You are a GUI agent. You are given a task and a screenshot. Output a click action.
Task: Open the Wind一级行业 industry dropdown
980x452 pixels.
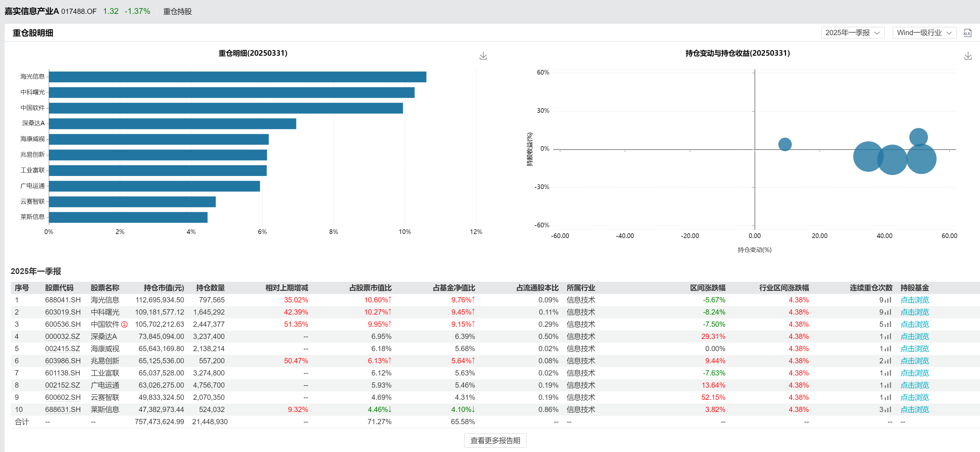click(924, 33)
